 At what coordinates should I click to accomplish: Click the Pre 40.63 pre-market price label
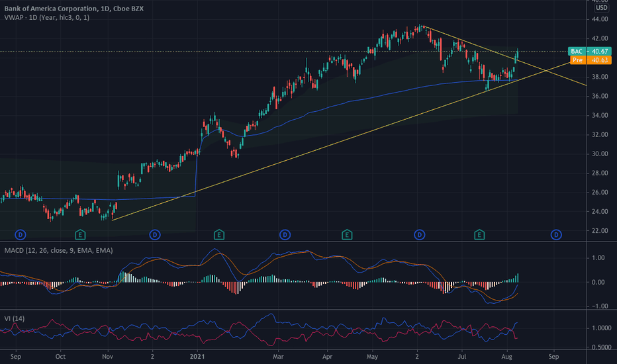[x=591, y=60]
